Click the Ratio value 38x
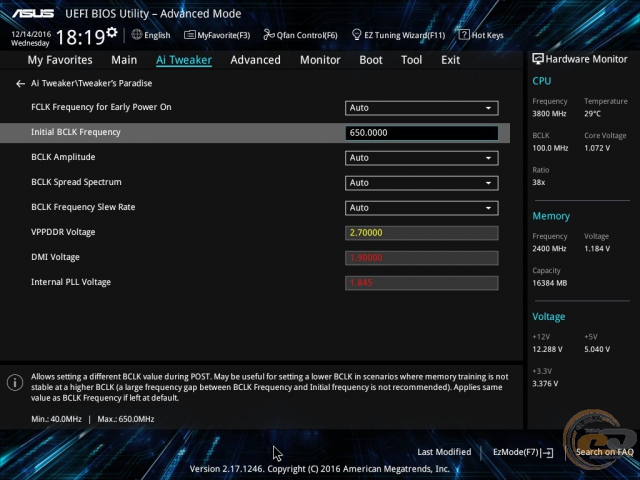 pos(539,182)
